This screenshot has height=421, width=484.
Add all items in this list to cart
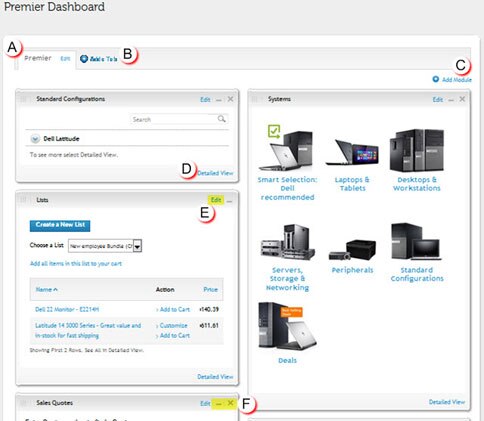tap(76, 263)
